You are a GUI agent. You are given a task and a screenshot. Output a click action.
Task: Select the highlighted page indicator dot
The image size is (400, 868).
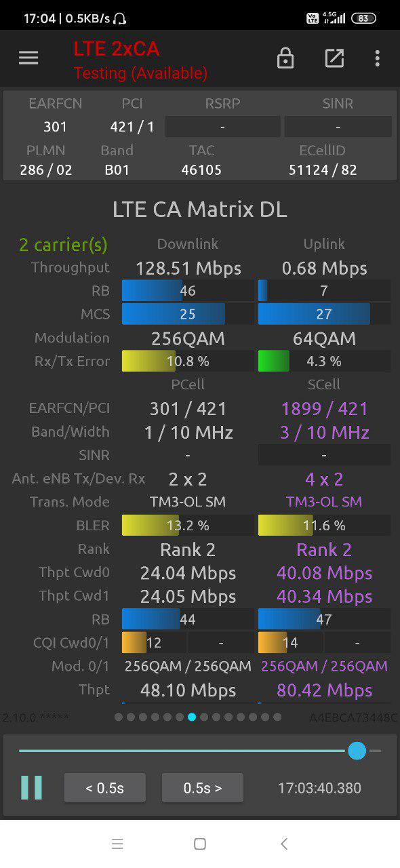click(x=193, y=717)
